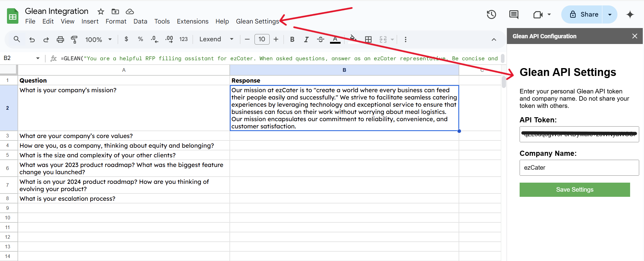Format as currency with dollar icon
The width and height of the screenshot is (644, 261).
click(x=126, y=39)
